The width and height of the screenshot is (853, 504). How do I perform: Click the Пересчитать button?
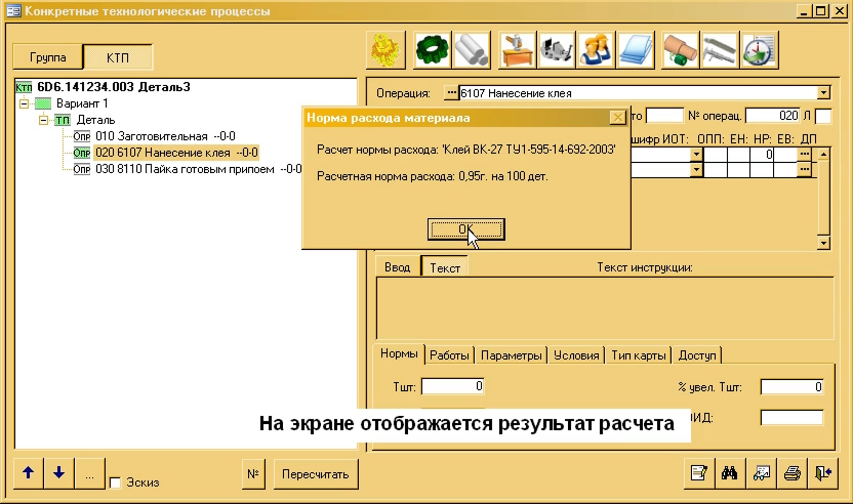(x=315, y=474)
